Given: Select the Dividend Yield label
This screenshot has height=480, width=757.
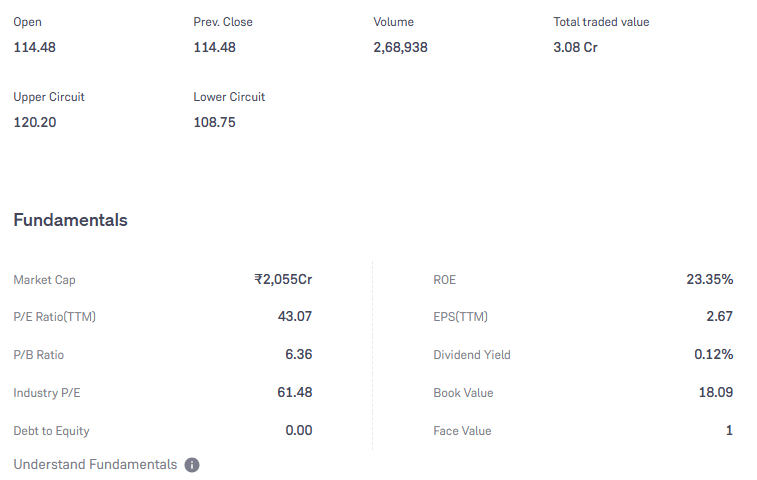Looking at the screenshot, I should (472, 355).
